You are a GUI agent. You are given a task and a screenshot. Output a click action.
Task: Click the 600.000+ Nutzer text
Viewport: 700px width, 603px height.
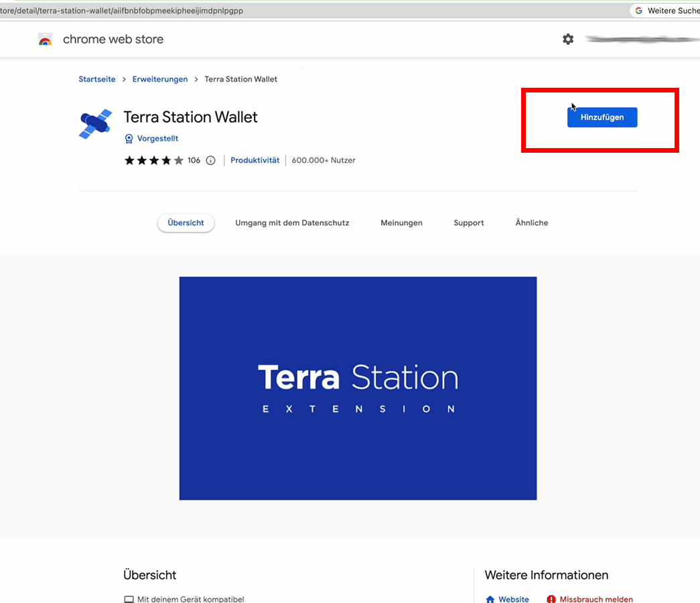(x=324, y=160)
